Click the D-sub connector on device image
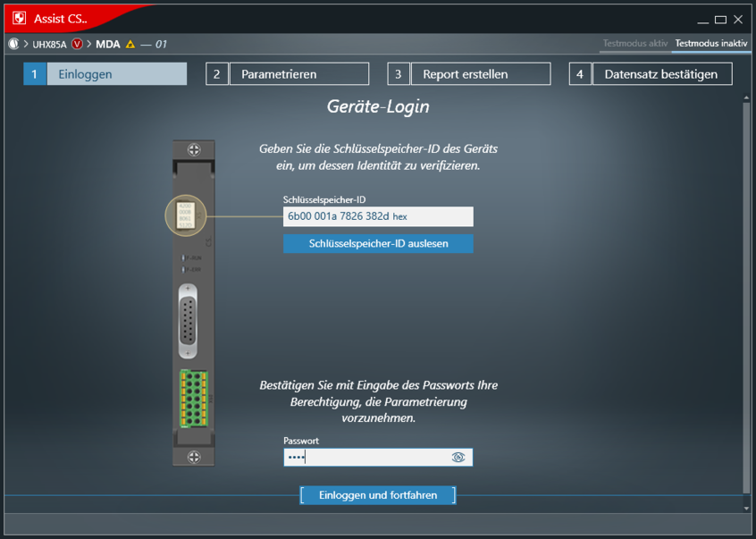This screenshot has height=539, width=756. click(189, 320)
